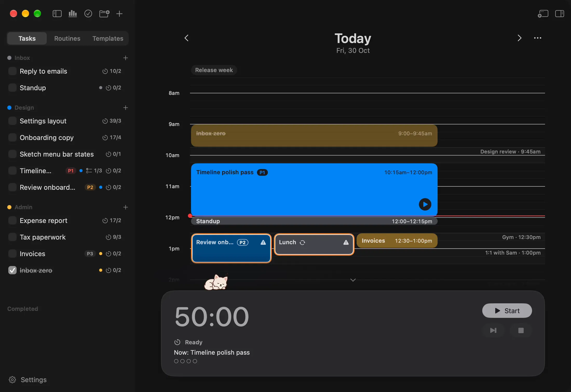Viewport: 571px width, 392px height.
Task: Check the Onboarding copy task
Action: (12, 137)
